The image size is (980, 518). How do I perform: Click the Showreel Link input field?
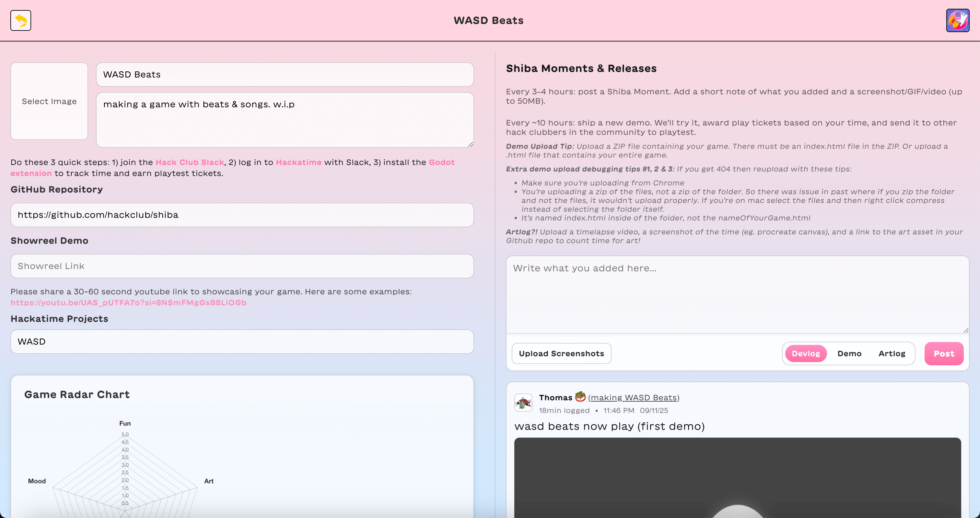coord(242,266)
